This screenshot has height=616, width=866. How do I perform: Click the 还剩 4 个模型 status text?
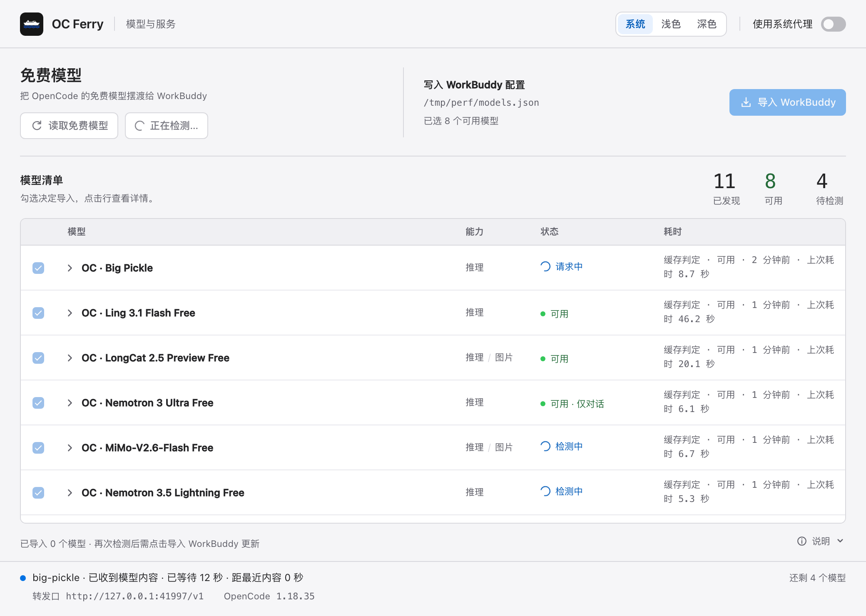coord(818,578)
